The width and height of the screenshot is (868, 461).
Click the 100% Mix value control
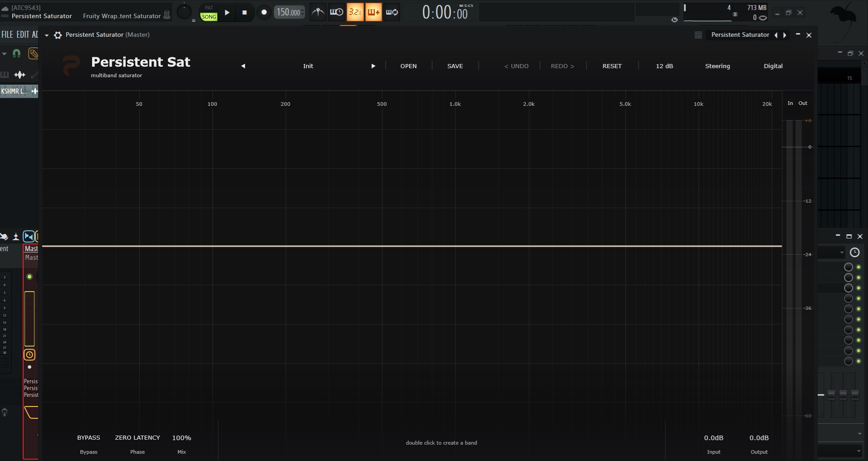(x=181, y=438)
